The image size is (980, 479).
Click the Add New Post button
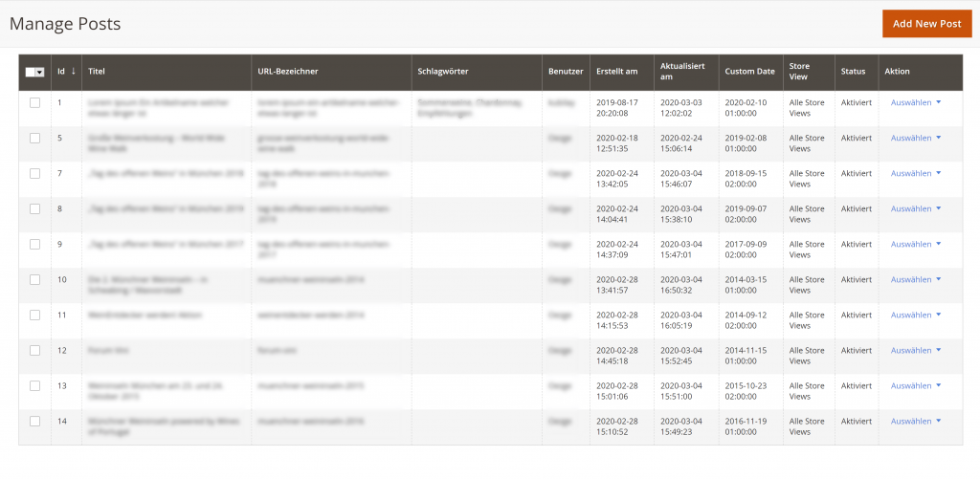tap(926, 24)
